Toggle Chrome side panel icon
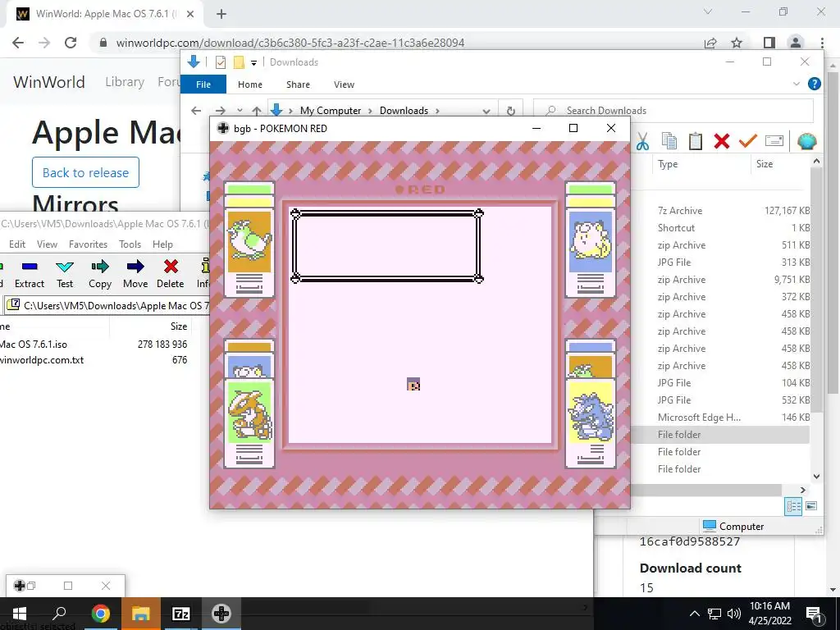 (769, 43)
